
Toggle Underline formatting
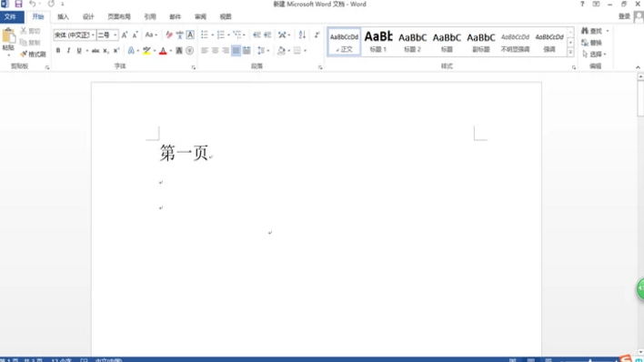tap(79, 51)
